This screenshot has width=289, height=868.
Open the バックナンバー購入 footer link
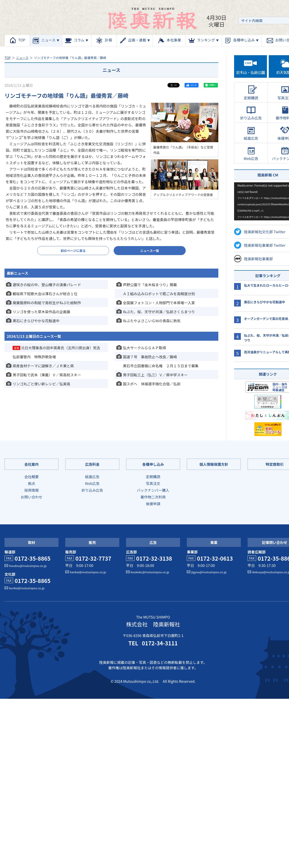(x=153, y=490)
